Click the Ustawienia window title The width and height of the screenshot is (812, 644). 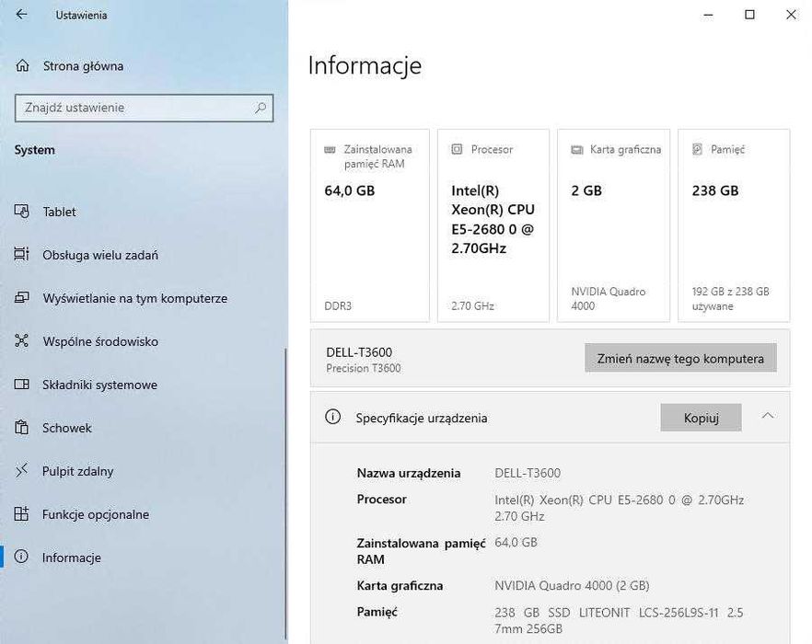point(81,15)
